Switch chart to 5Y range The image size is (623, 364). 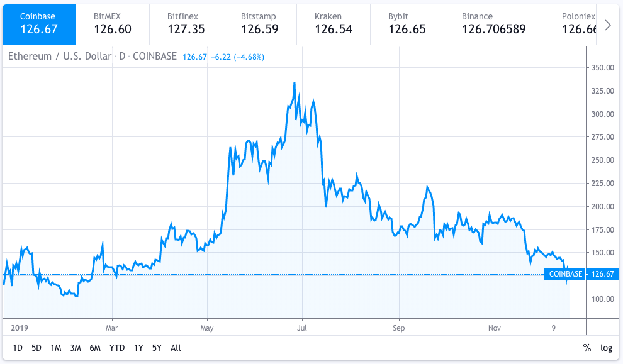click(157, 348)
